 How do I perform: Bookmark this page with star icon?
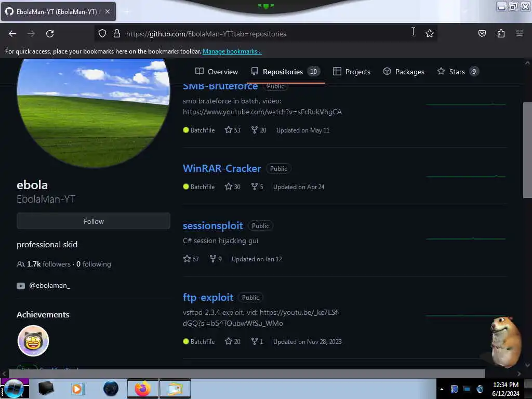coord(430,33)
